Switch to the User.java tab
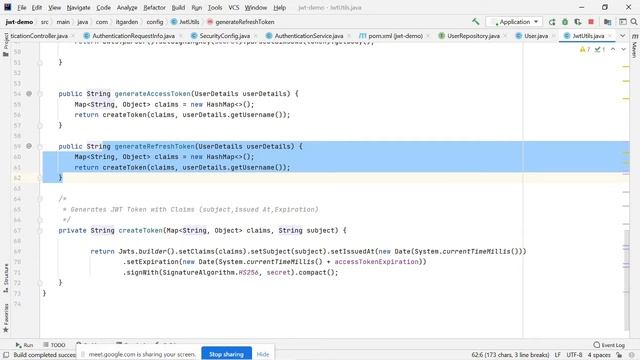Viewport: 640px width, 360px height. [x=536, y=36]
